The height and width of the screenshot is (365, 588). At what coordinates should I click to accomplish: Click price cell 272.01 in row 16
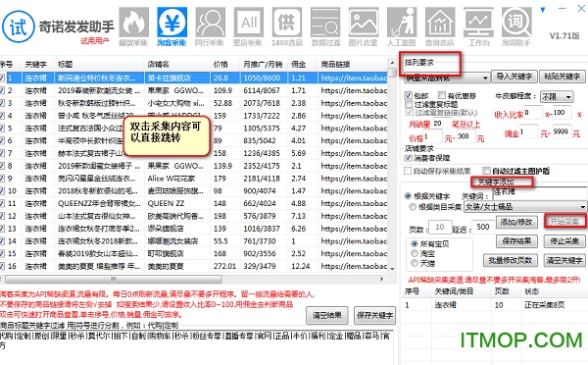[x=224, y=266]
